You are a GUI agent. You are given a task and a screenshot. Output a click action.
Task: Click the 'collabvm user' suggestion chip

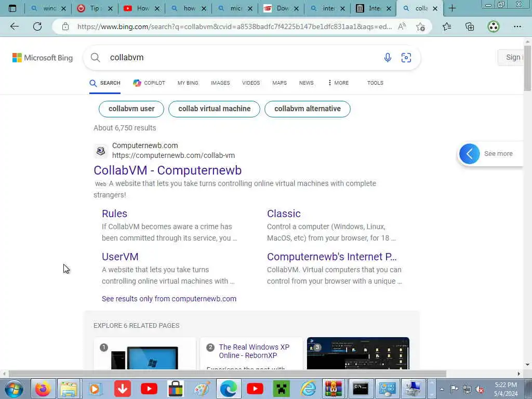click(x=131, y=109)
